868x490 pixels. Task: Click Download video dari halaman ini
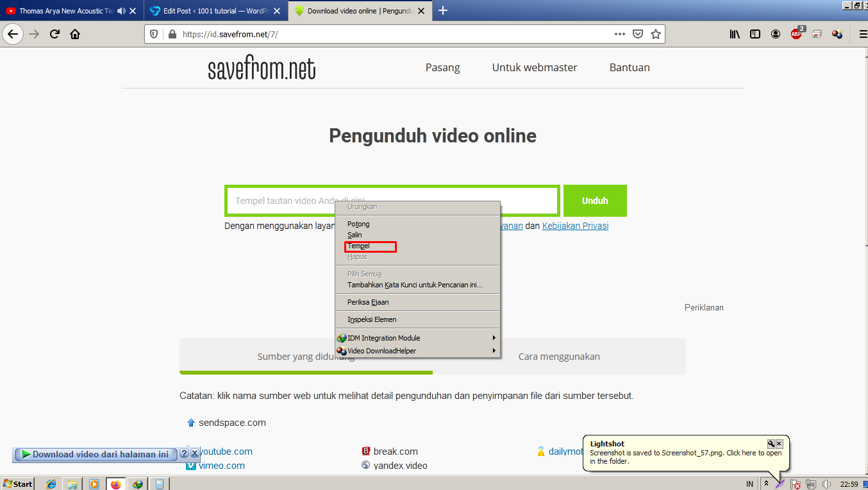pyautogui.click(x=96, y=454)
